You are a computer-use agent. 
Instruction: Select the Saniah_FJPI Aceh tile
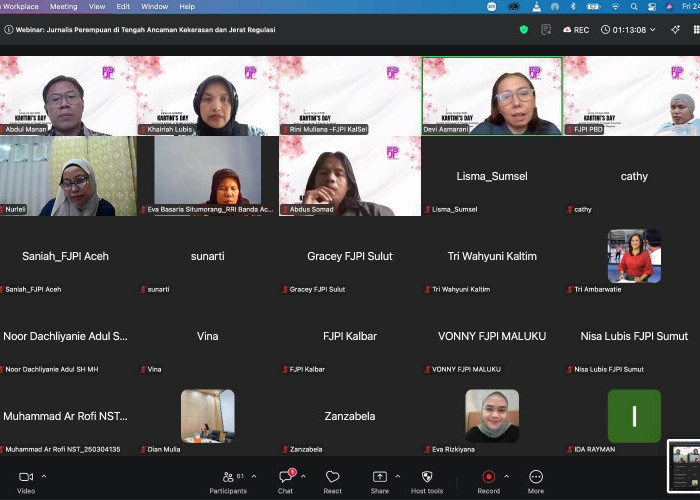[68, 256]
